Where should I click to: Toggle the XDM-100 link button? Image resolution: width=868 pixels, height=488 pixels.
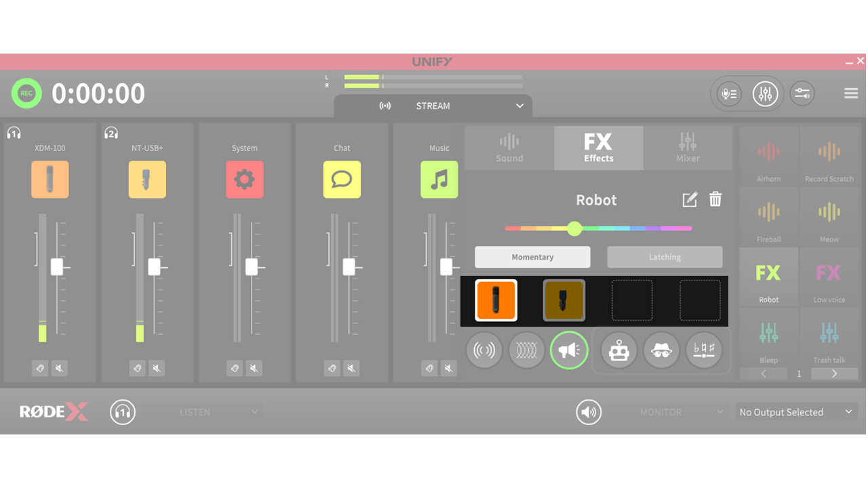pyautogui.click(x=40, y=368)
